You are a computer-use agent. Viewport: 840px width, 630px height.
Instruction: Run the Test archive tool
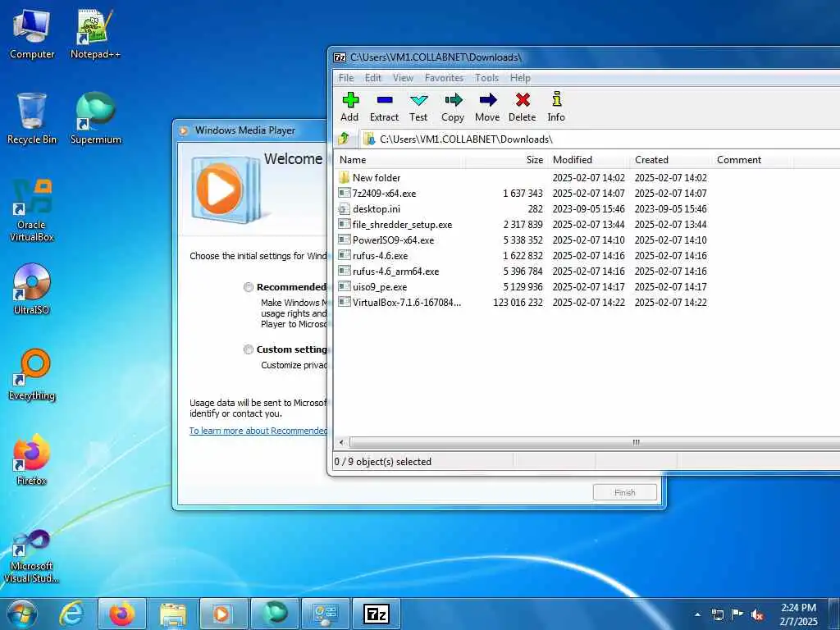tap(418, 107)
